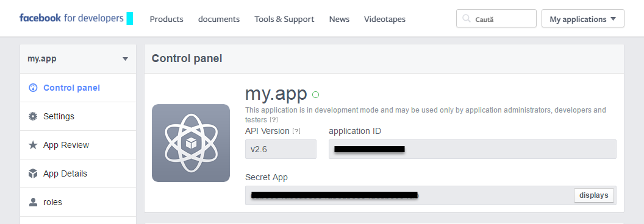Viewport: 644px width, 224px height.
Task: Open the Products menu
Action: point(166,19)
